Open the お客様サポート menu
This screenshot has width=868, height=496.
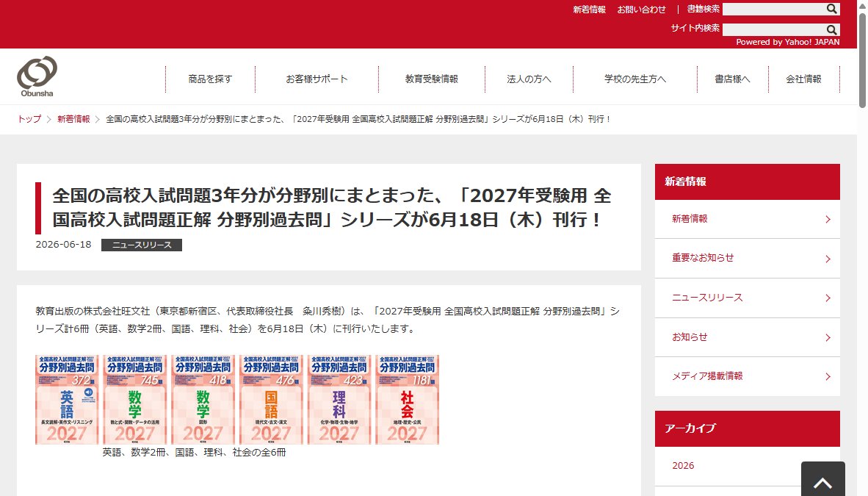[x=317, y=79]
